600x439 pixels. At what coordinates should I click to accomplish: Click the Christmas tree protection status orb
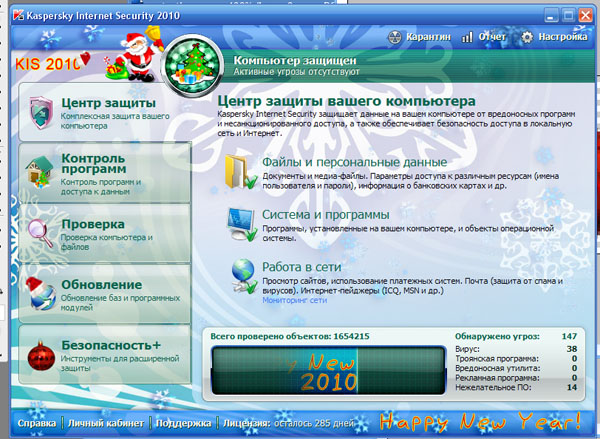coord(192,66)
